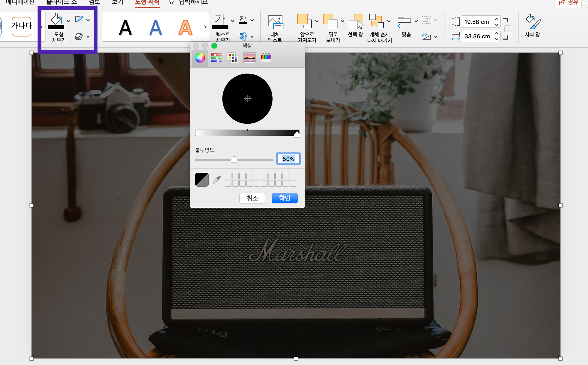Viewport: 588px width, 365px height.
Task: Click the 50% opacity input field
Action: 288,159
